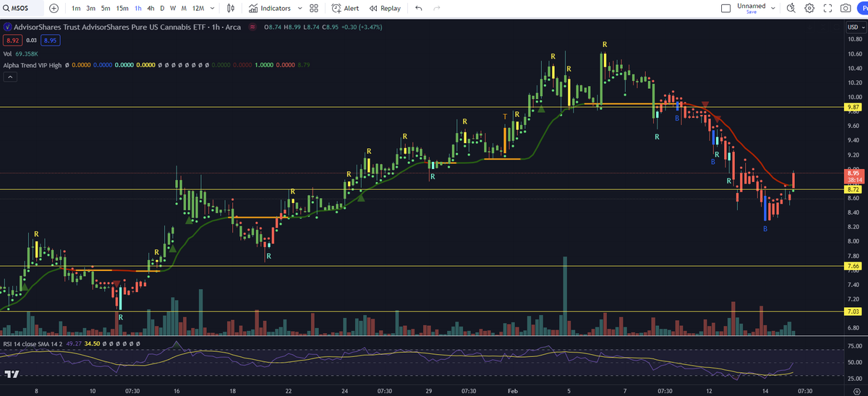Select the 9.87 horizontal line price label
868x396 pixels.
[x=853, y=107]
